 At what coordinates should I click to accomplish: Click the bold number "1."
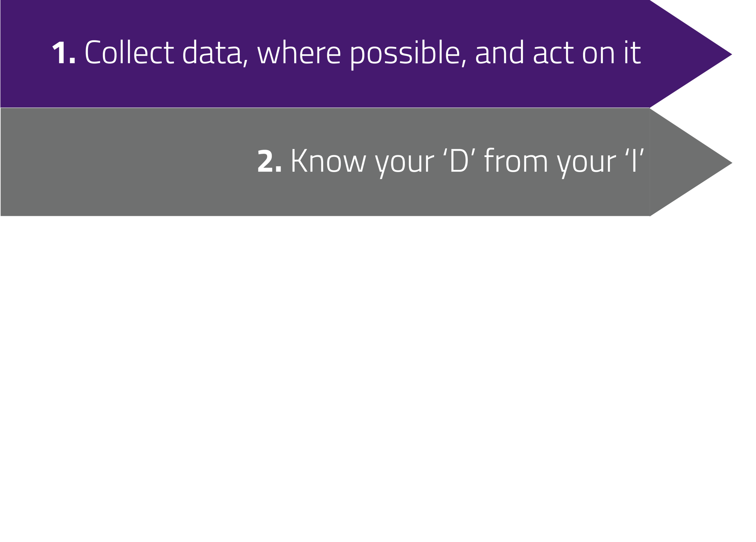(64, 53)
